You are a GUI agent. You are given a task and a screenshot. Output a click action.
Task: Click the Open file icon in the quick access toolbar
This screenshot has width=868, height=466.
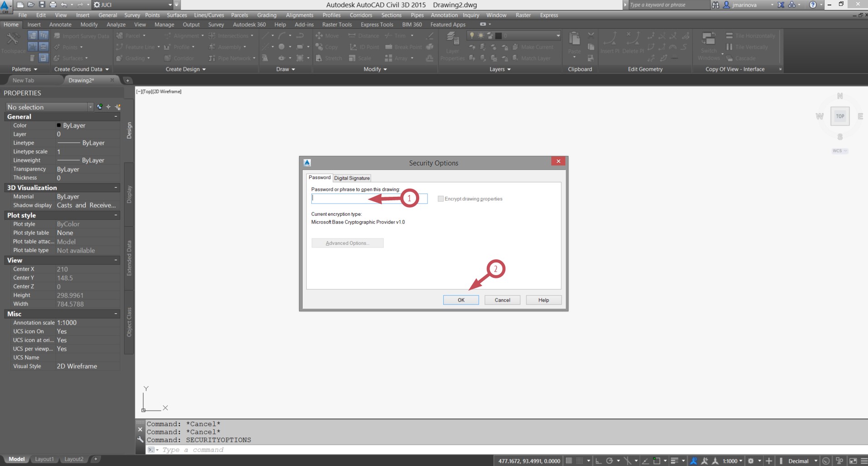pos(31,5)
